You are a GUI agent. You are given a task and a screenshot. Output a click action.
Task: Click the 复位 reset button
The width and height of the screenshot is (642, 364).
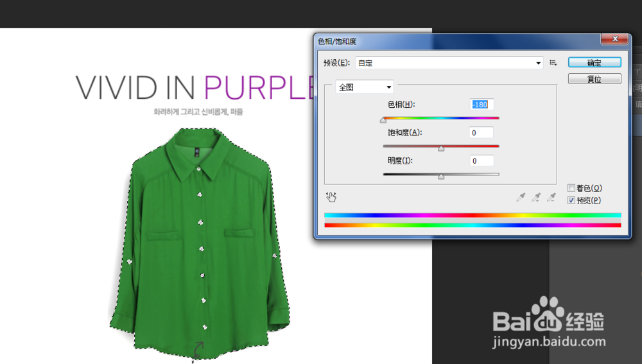pyautogui.click(x=594, y=78)
